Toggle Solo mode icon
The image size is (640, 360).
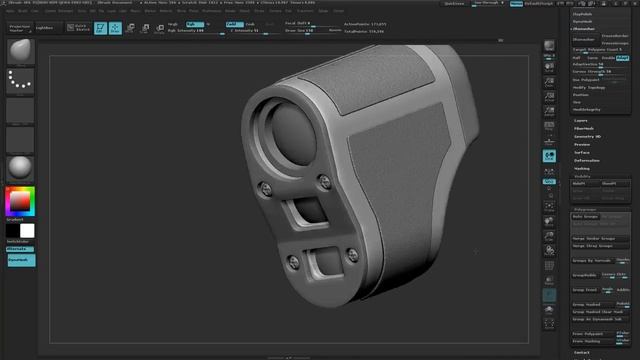[549, 309]
